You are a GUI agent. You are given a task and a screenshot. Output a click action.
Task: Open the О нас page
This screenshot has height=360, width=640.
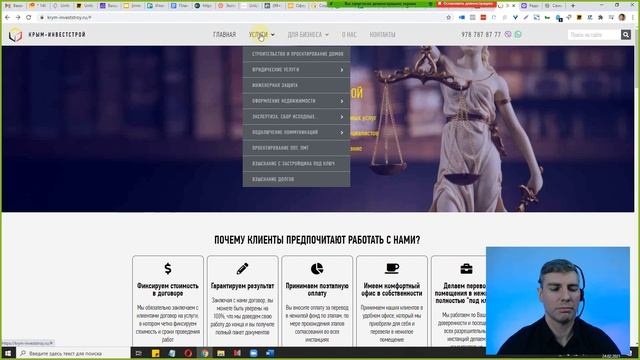click(349, 35)
